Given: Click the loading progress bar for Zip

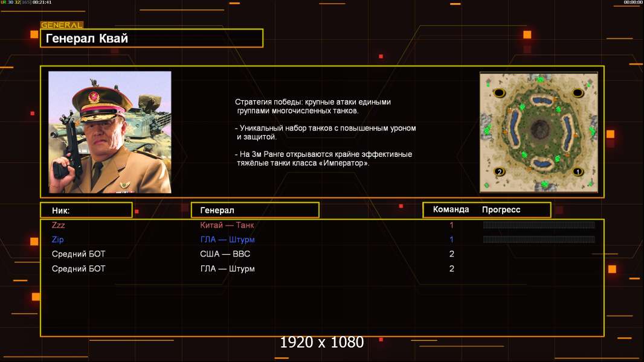Looking at the screenshot, I should 539,240.
